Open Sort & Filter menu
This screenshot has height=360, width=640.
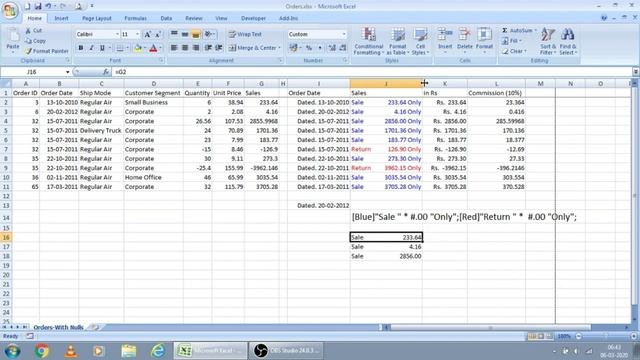click(547, 41)
